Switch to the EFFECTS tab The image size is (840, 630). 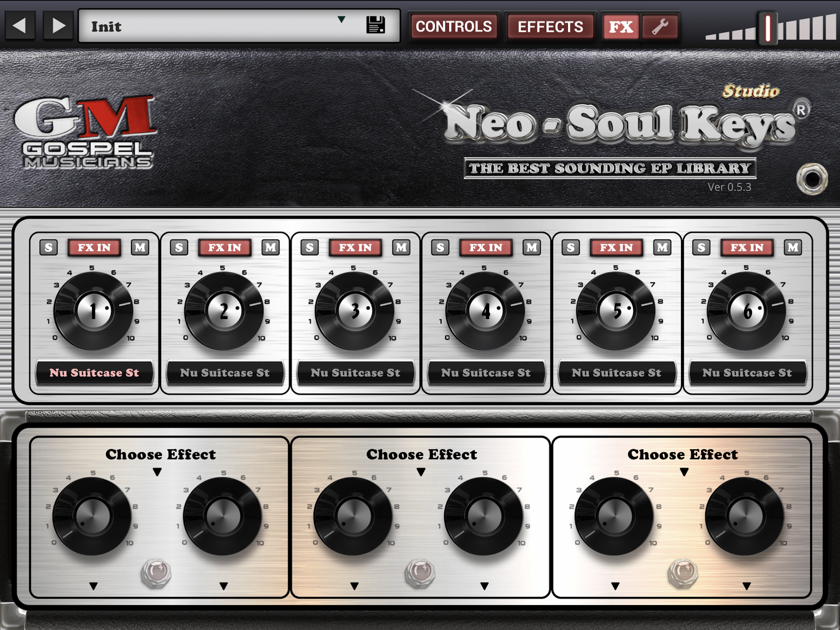coord(550,26)
